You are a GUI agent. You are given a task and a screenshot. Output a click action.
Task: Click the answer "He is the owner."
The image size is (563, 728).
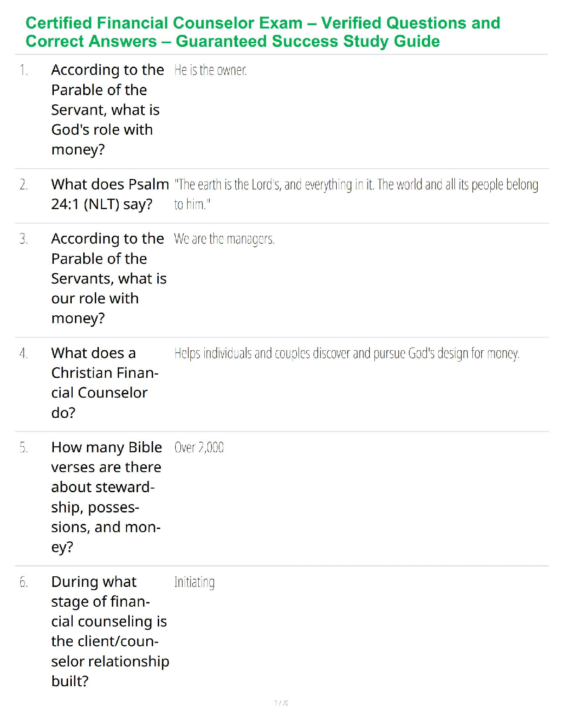coord(211,70)
